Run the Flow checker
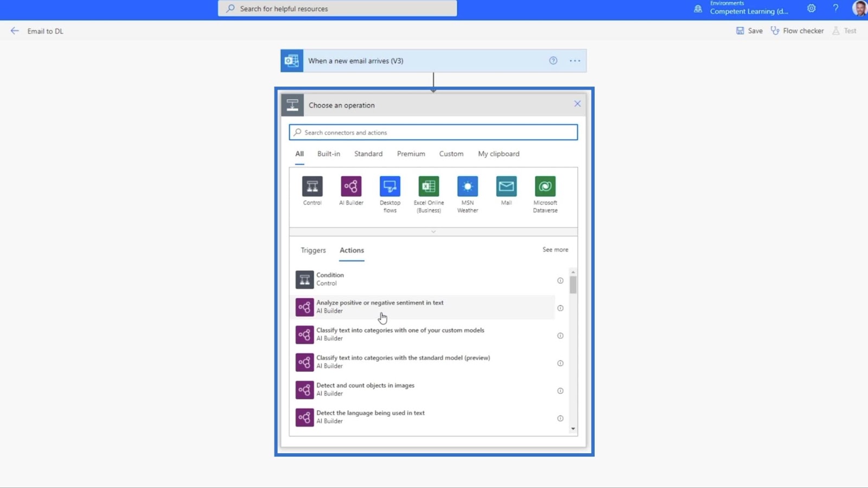This screenshot has height=488, width=868. pyautogui.click(x=797, y=31)
